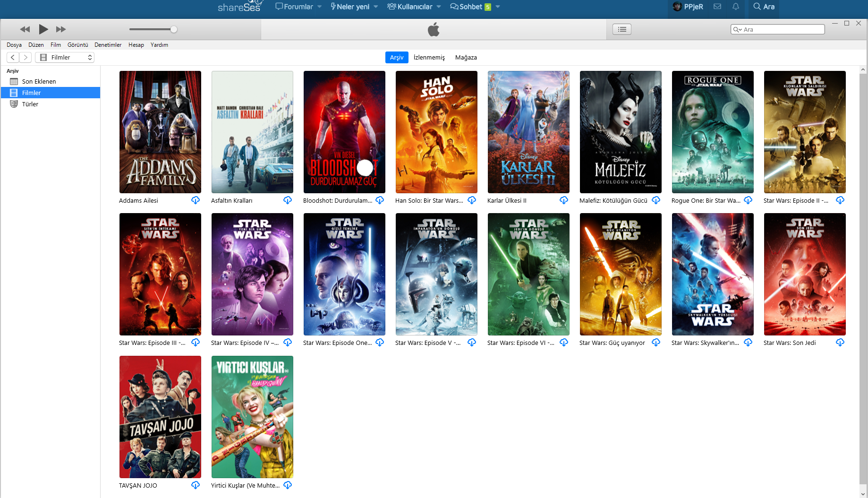Screen dimensions: 868x498
Task: Open the Görüntü menu
Action: coord(78,45)
